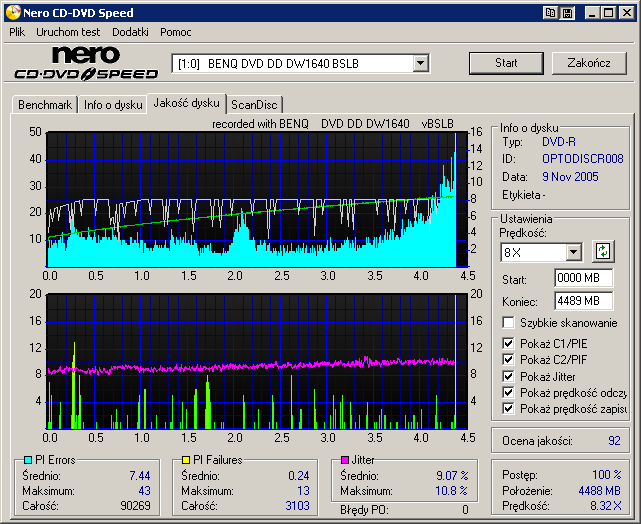
Task: Click the 'recorded with BENQ' graph caption
Action: click(333, 124)
